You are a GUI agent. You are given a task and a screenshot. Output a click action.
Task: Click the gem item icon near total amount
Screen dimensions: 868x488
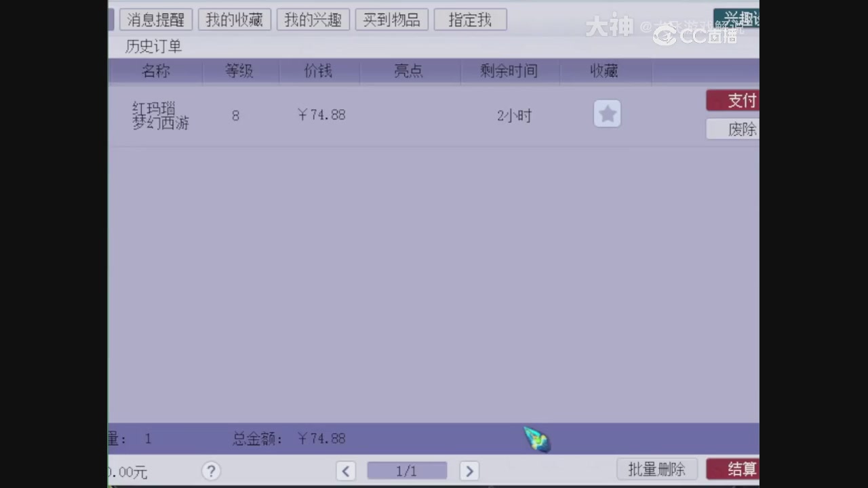click(x=536, y=439)
